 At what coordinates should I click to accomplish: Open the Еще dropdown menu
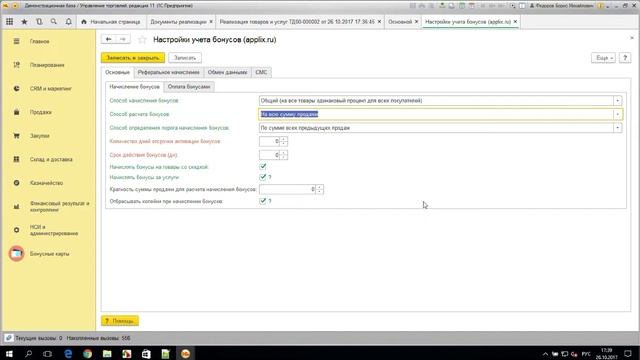click(x=603, y=58)
